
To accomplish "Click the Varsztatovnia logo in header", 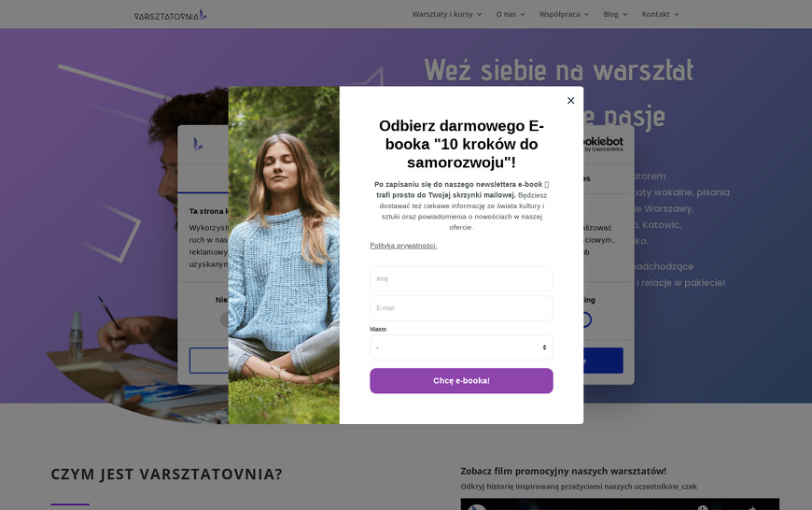I will click(171, 15).
